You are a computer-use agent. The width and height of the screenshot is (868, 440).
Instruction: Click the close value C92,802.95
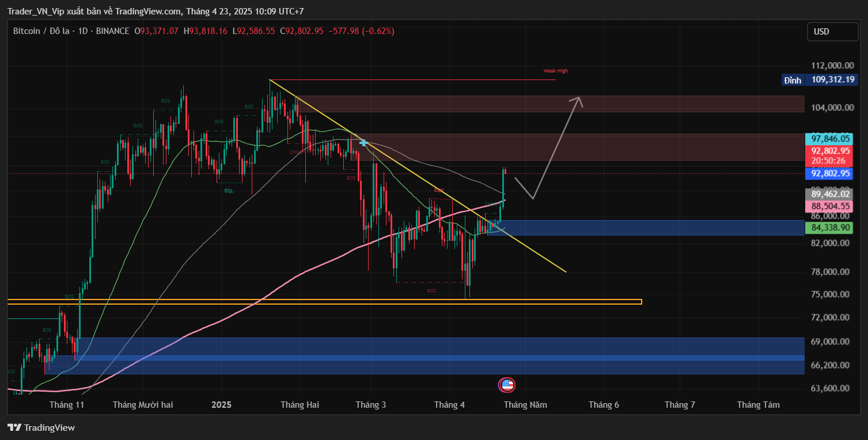[302, 31]
